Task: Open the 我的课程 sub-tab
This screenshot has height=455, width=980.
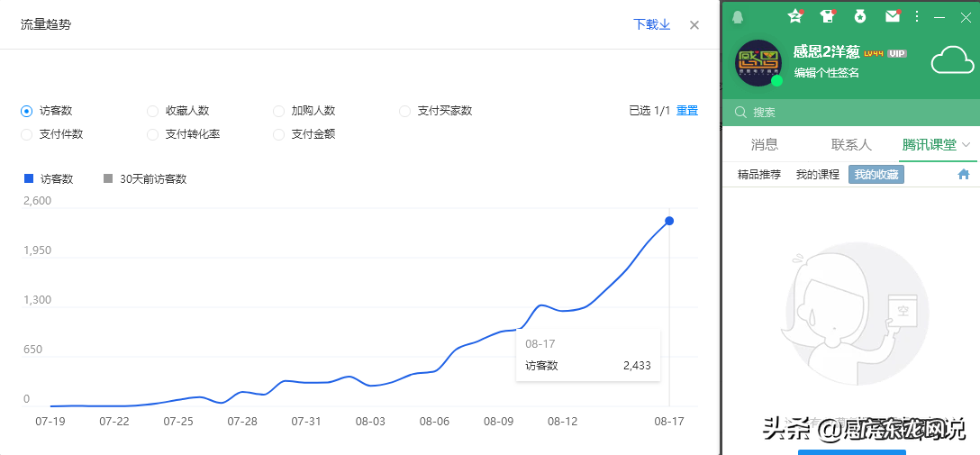Action: (818, 175)
